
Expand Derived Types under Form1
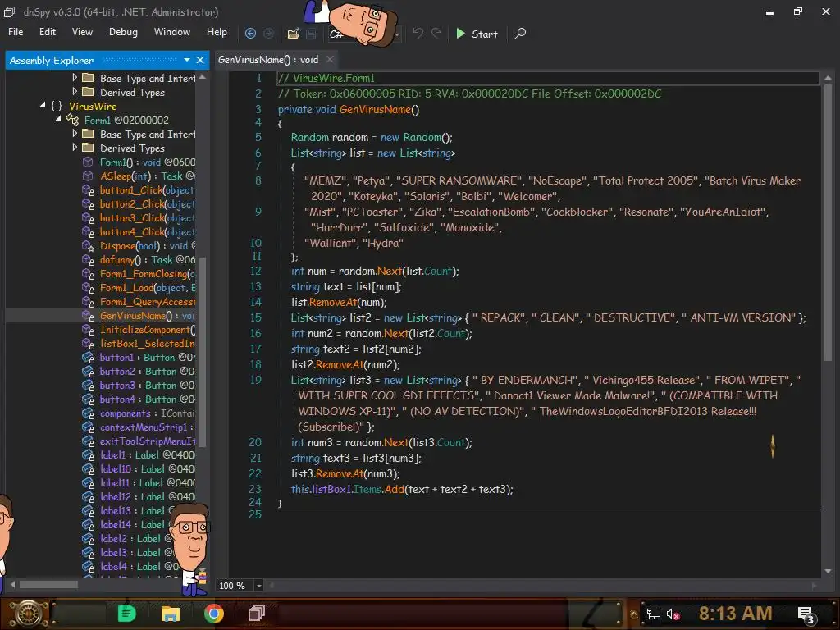point(75,147)
